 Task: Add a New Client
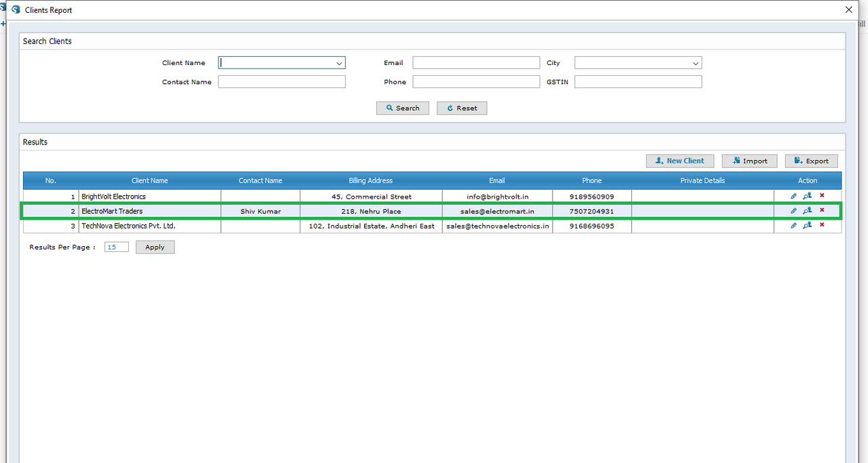click(x=680, y=161)
